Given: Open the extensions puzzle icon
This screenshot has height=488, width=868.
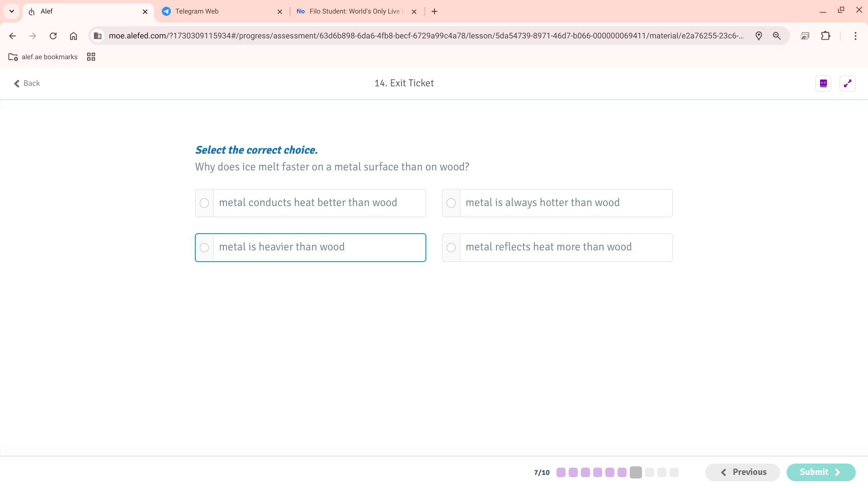Looking at the screenshot, I should [826, 36].
